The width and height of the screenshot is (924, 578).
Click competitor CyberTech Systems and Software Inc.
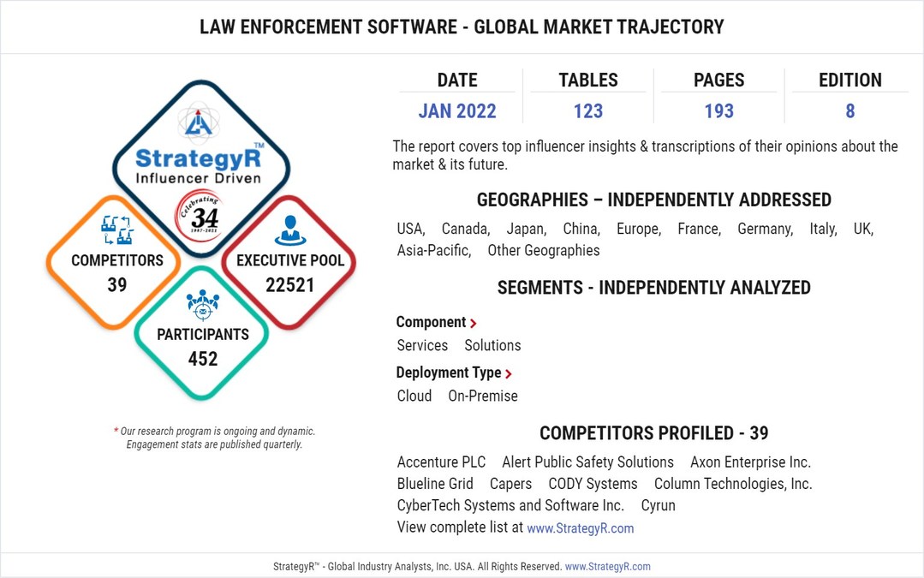(510, 505)
